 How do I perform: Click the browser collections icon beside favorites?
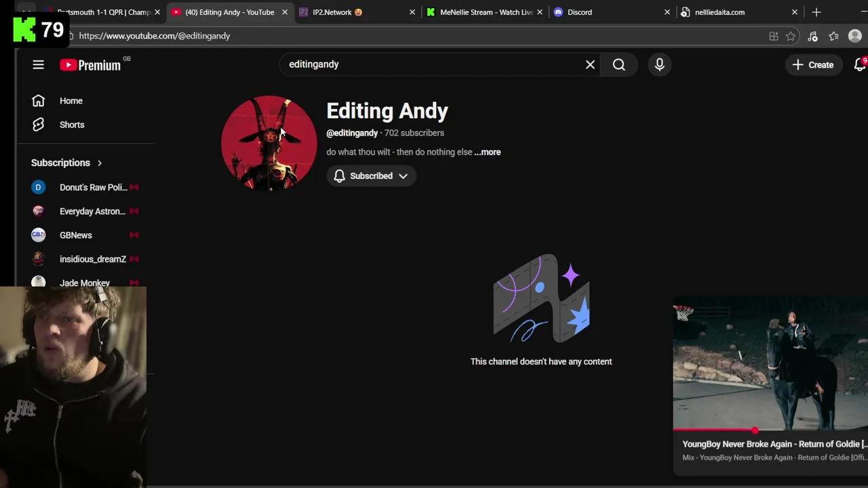812,36
